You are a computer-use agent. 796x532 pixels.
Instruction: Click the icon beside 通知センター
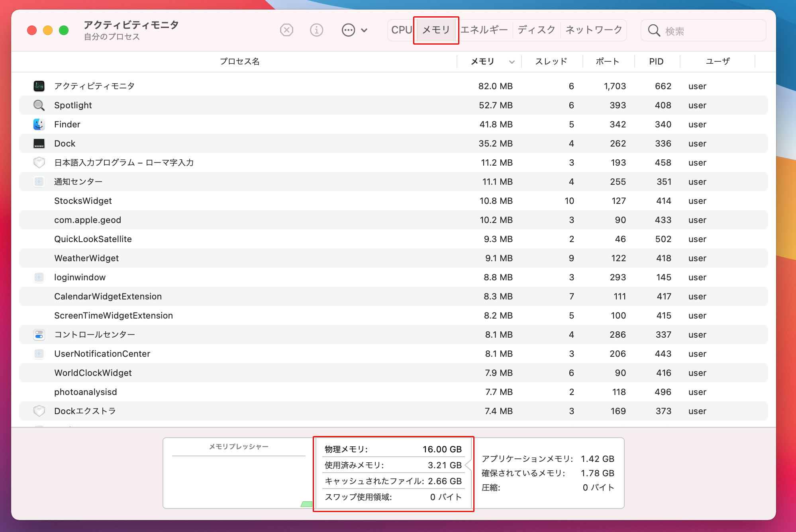point(39,182)
